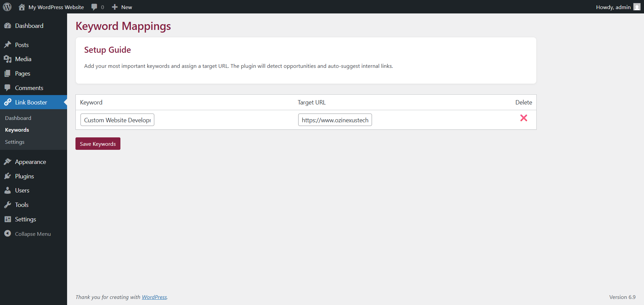
Task: Open Media via its camera icon
Action: (x=8, y=59)
